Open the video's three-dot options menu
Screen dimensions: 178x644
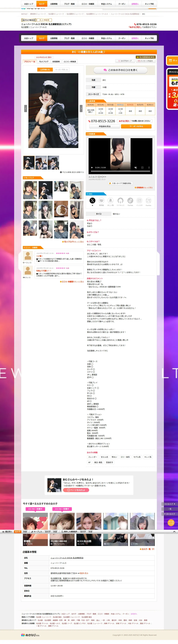pos(149,168)
